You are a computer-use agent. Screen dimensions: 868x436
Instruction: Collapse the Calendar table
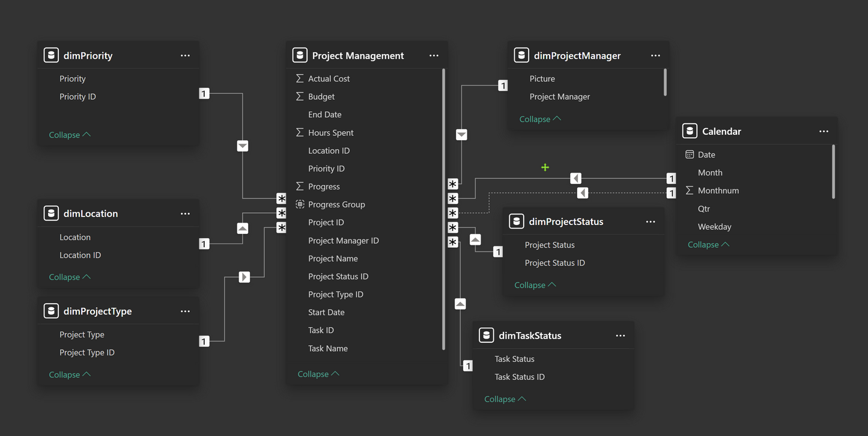[x=709, y=244]
